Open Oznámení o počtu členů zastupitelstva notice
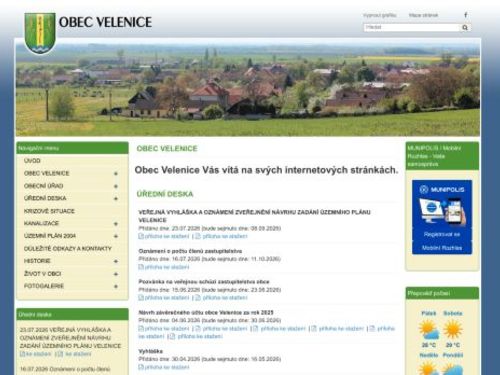Image resolution: width=500 pixels, height=375 pixels. pos(190,251)
